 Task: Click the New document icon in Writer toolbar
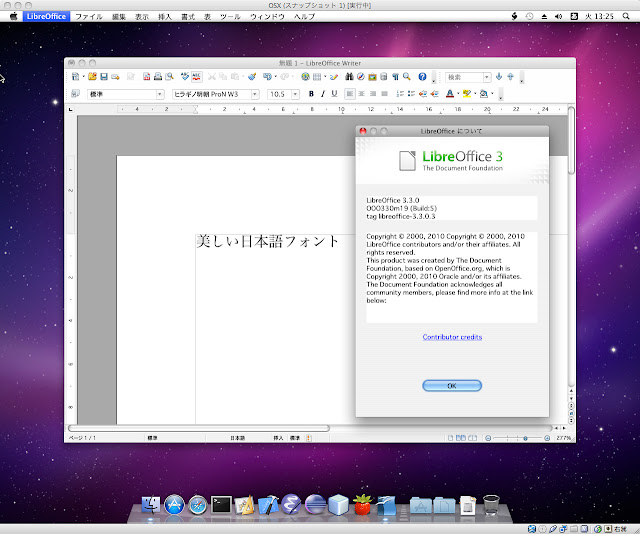pos(76,76)
